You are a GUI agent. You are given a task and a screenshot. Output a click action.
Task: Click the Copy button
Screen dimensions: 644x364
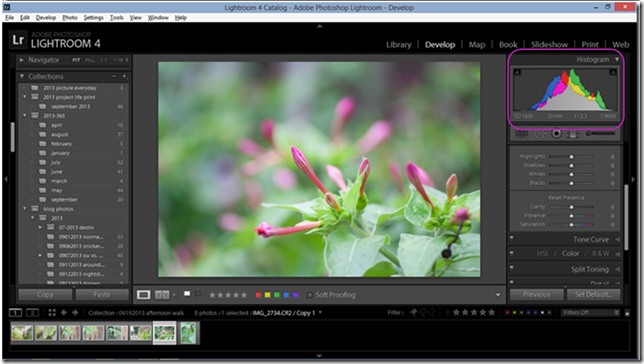tap(45, 295)
